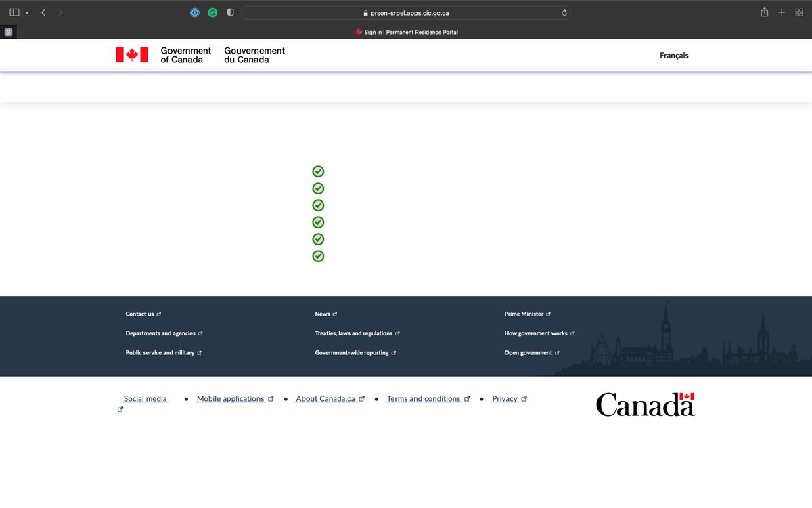This screenshot has height=508, width=812.
Task: Open the Mobile applications link
Action: [230, 399]
